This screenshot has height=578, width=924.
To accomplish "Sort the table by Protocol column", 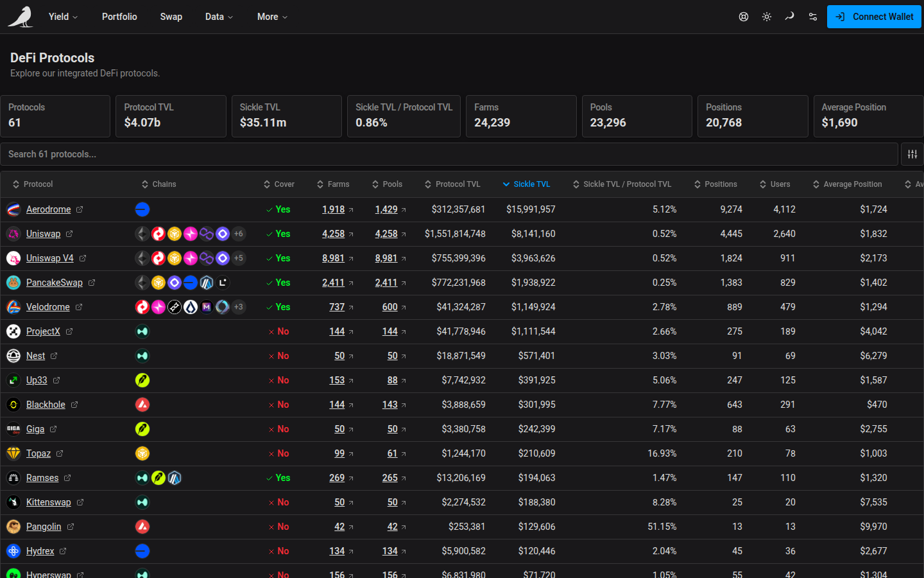I will click(x=33, y=184).
